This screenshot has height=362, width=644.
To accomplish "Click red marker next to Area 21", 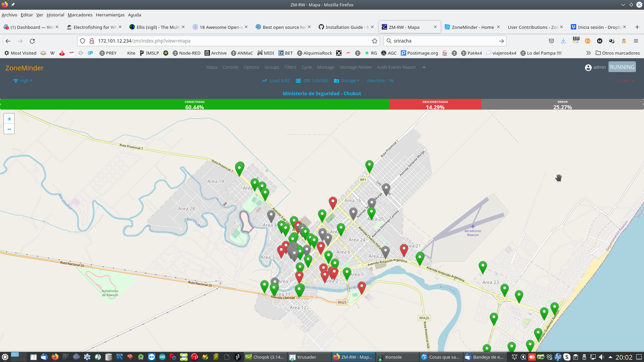I will 404,250.
